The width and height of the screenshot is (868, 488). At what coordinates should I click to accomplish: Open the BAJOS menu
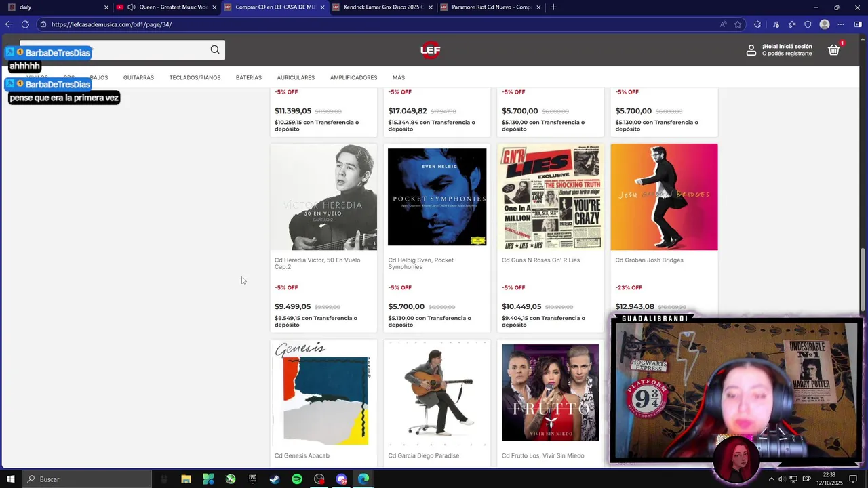click(x=99, y=78)
